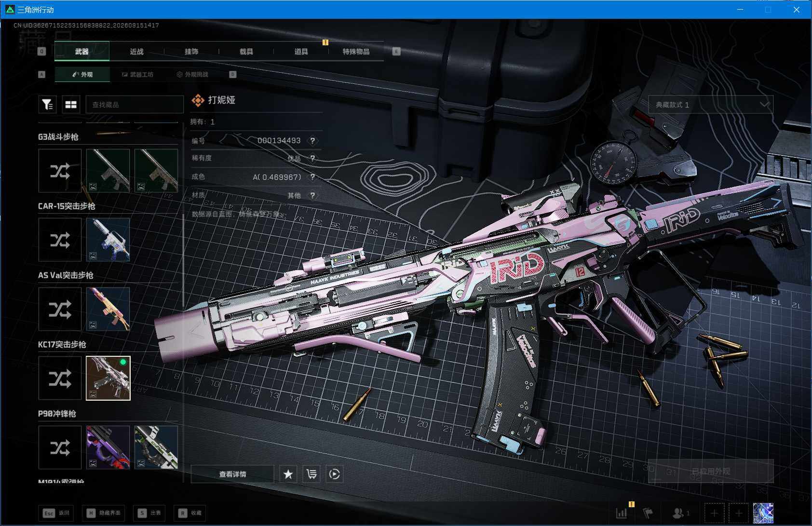Click the wear value A( 0.469967)
812x526 pixels.
click(x=277, y=177)
